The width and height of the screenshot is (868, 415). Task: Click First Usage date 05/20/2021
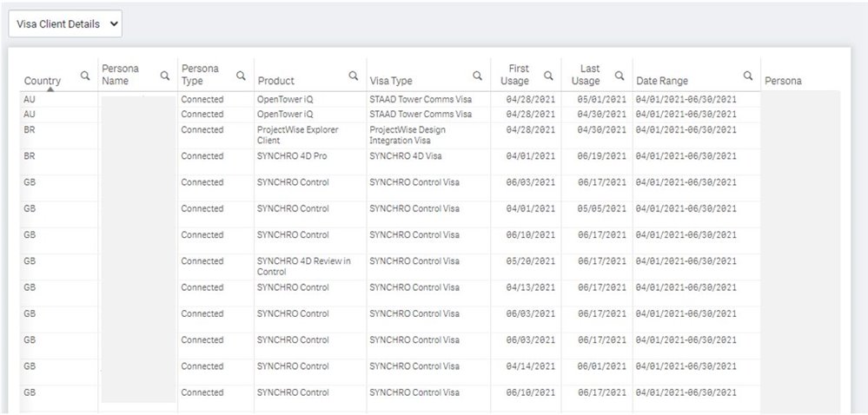pos(530,261)
